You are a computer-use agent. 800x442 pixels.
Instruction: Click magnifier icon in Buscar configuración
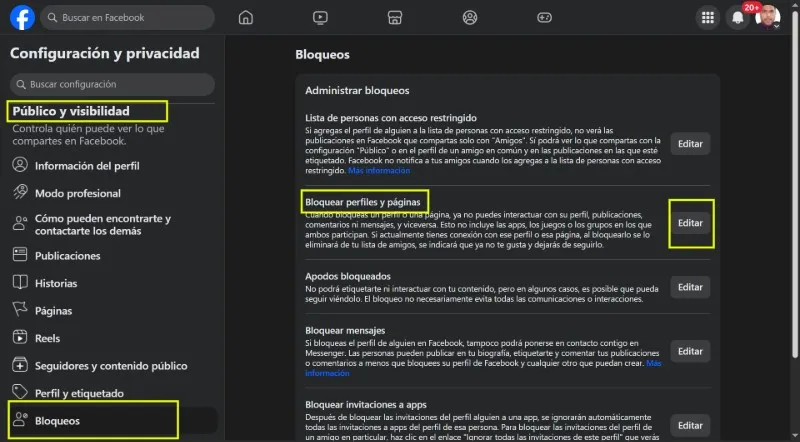[21, 85]
